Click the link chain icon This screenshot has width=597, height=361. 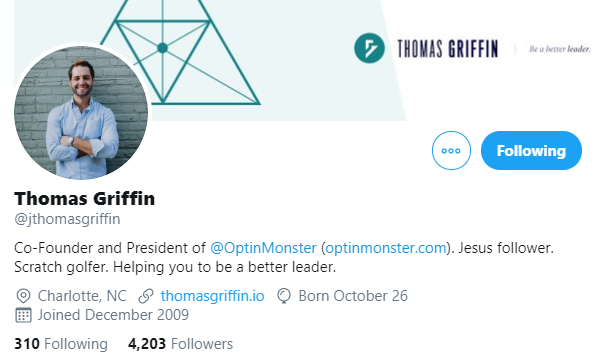(x=146, y=296)
